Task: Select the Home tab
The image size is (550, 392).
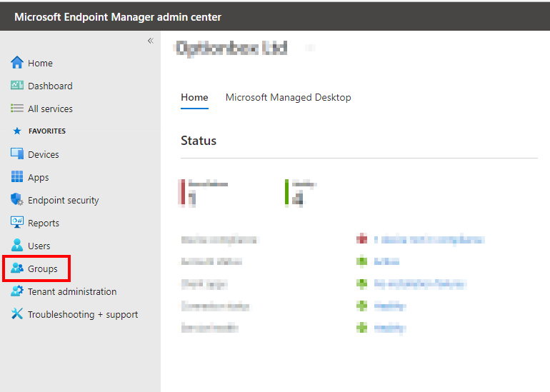Action: coord(194,98)
